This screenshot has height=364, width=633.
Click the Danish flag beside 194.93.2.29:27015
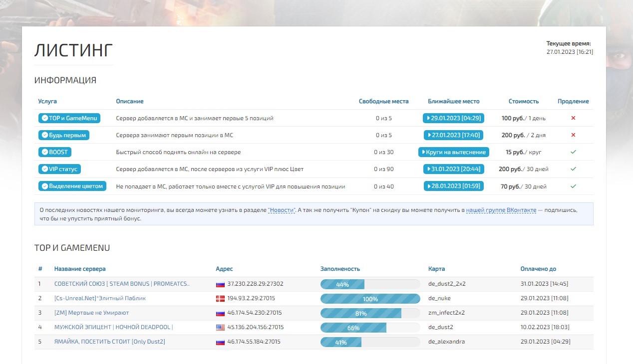[220, 299]
